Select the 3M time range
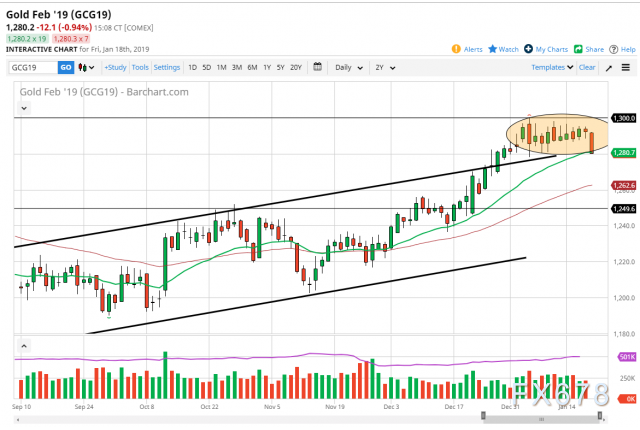This screenshot has height=430, width=640. pos(236,67)
